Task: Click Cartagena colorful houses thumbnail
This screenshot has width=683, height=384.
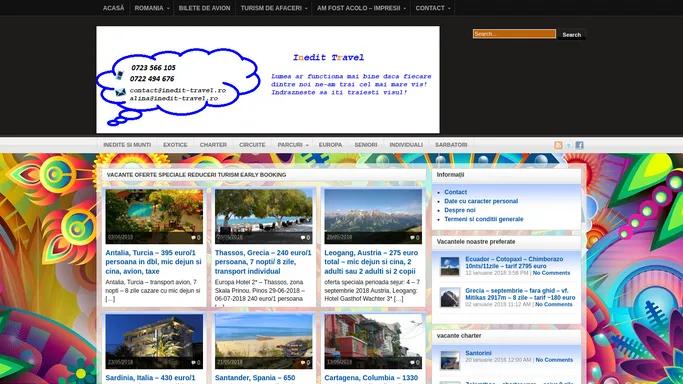Action: point(373,341)
